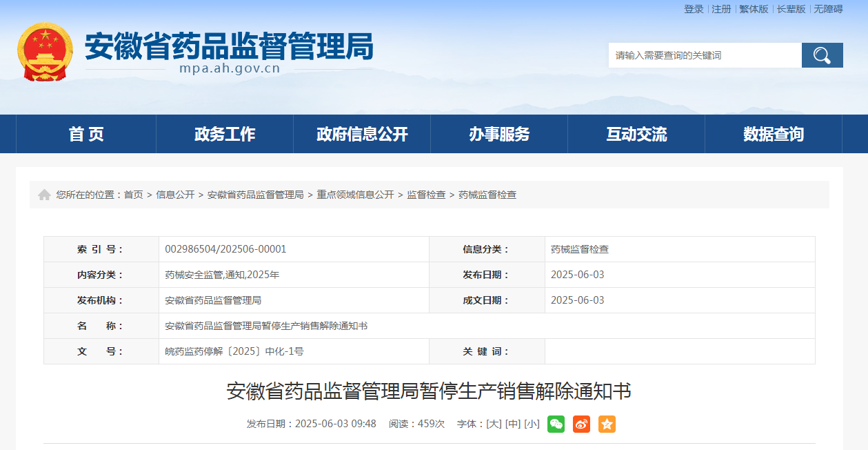Open 办事服务 navigation menu
The width and height of the screenshot is (868, 450).
pos(499,134)
